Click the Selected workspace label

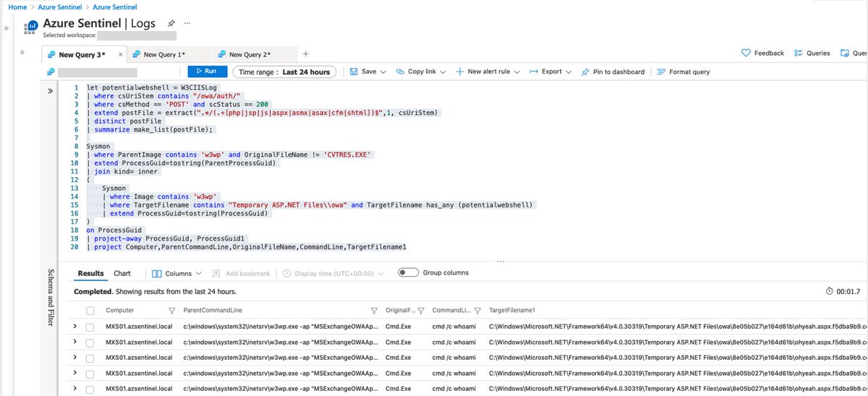click(x=68, y=35)
